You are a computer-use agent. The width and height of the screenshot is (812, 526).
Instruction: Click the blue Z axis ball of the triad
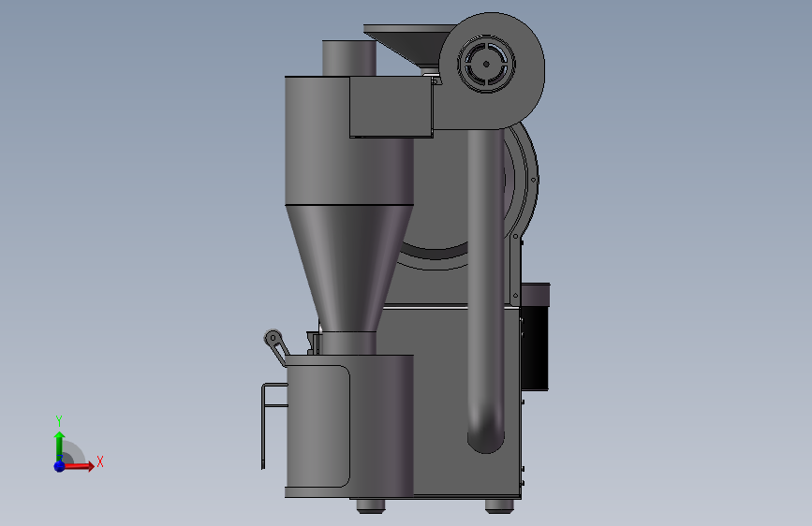[x=59, y=466]
